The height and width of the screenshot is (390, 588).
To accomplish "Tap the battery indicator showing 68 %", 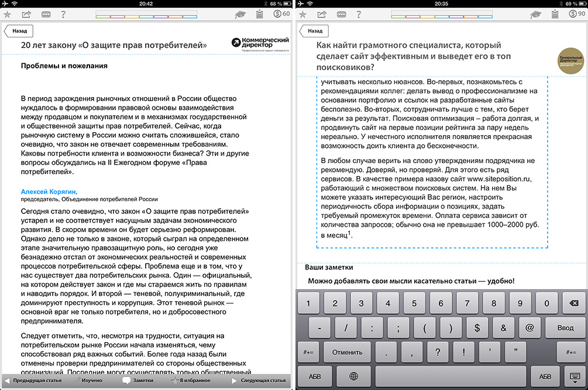I will click(x=280, y=4).
